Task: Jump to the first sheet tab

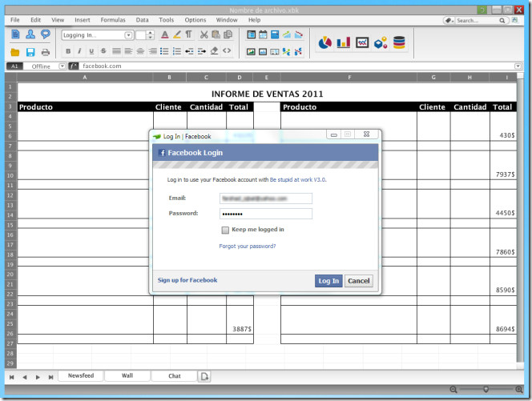Action: 11,377
